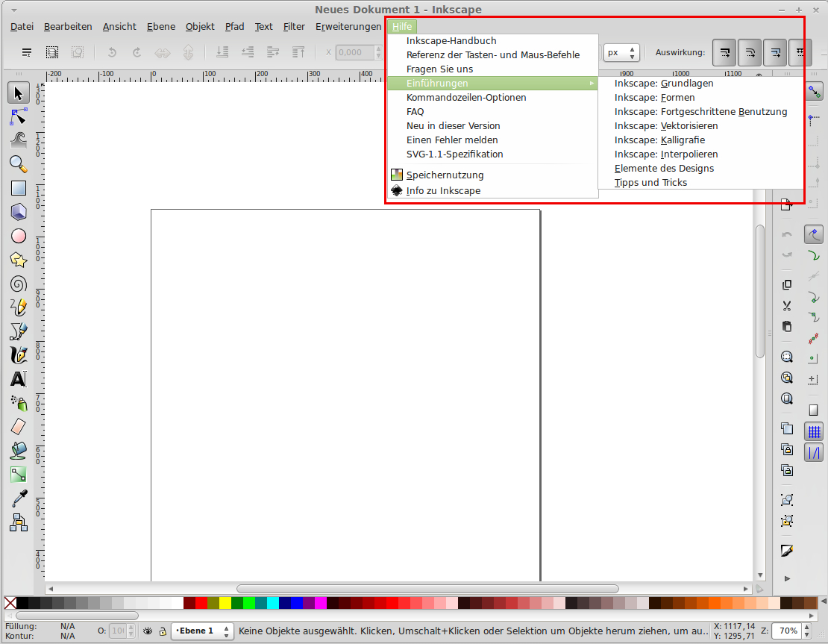828x644 pixels.
Task: Select the Calligraphy tool
Action: (19, 355)
